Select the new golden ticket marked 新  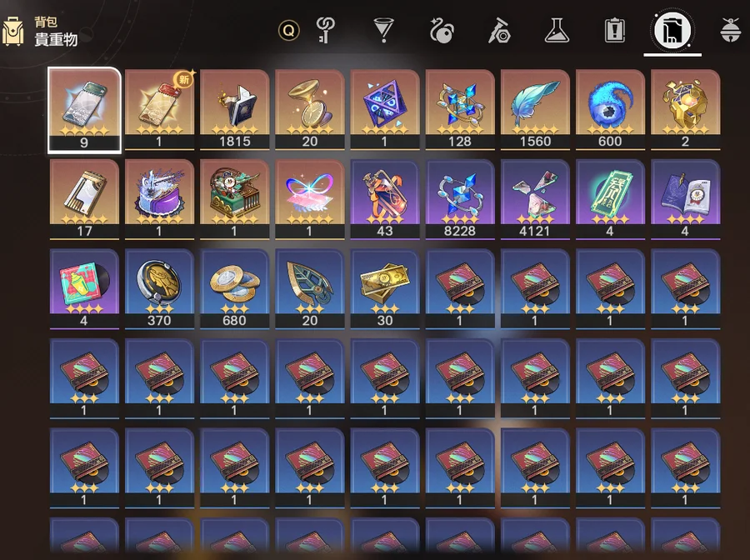pyautogui.click(x=160, y=109)
